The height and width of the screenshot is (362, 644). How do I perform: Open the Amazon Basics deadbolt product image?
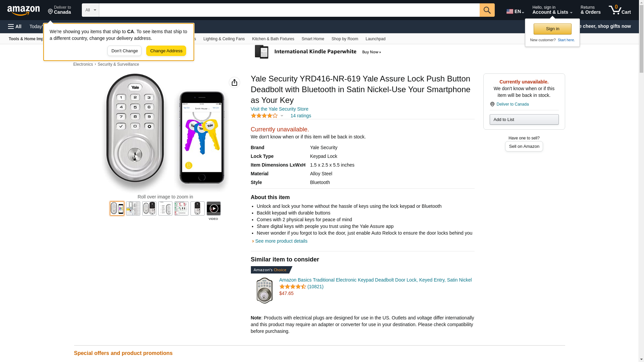point(264,290)
